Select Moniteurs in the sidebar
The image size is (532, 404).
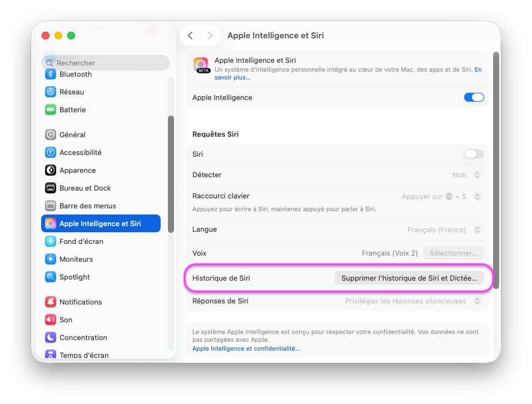pos(76,259)
